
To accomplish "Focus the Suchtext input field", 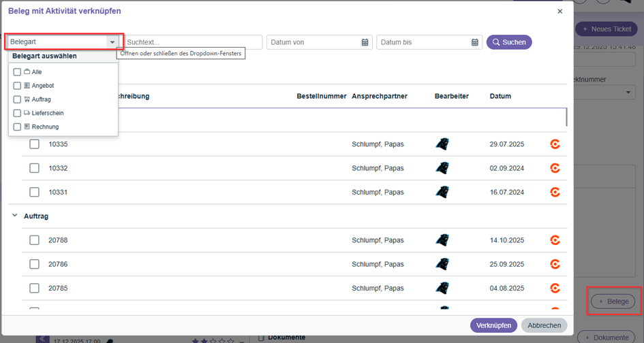I will 193,42.
